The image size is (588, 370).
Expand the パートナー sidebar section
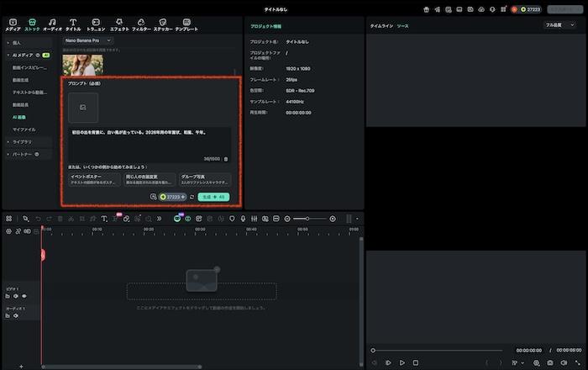click(22, 155)
